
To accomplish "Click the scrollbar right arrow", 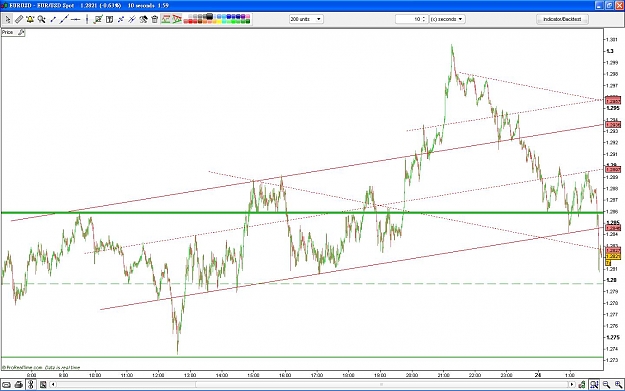I will tap(572, 385).
